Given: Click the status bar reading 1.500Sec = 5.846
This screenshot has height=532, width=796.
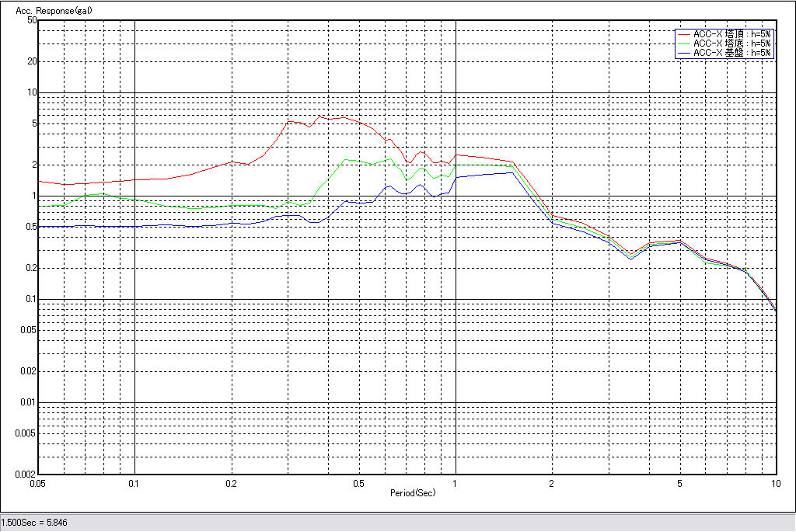Looking at the screenshot, I should point(35,523).
